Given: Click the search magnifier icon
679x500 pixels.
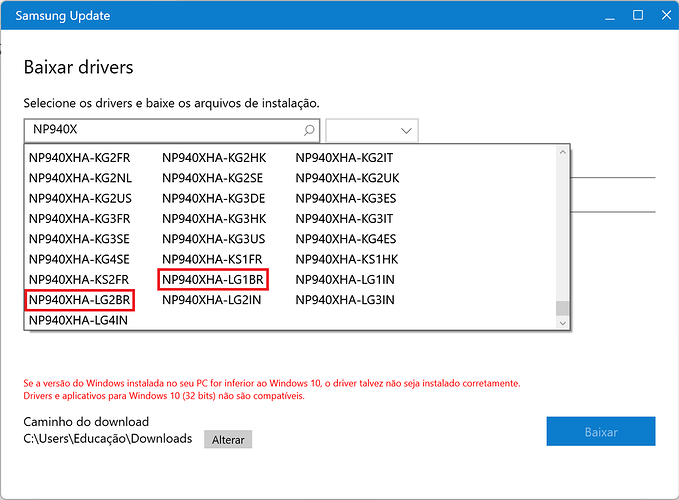Looking at the screenshot, I should click(309, 130).
